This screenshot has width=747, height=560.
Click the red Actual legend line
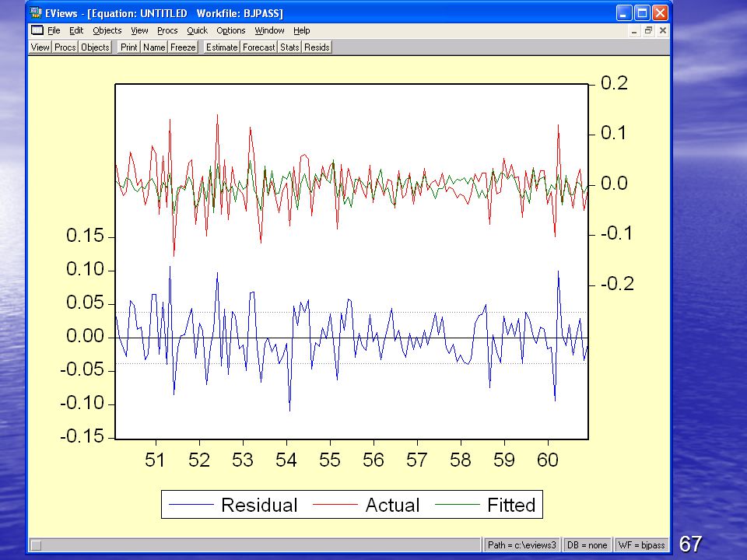click(335, 504)
